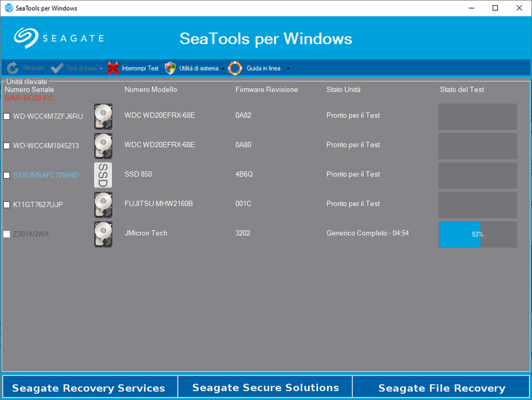Click firmware value 0A82

click(x=243, y=116)
